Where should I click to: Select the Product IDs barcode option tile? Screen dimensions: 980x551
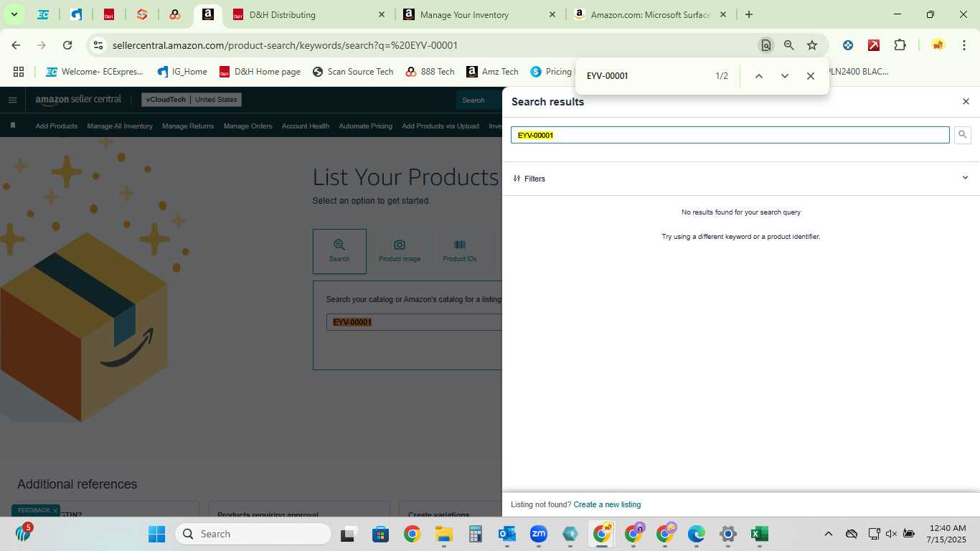tap(460, 251)
